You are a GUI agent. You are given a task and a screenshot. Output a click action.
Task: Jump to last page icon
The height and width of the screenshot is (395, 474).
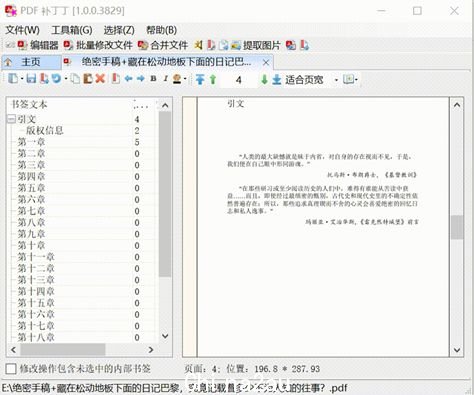pos(277,79)
